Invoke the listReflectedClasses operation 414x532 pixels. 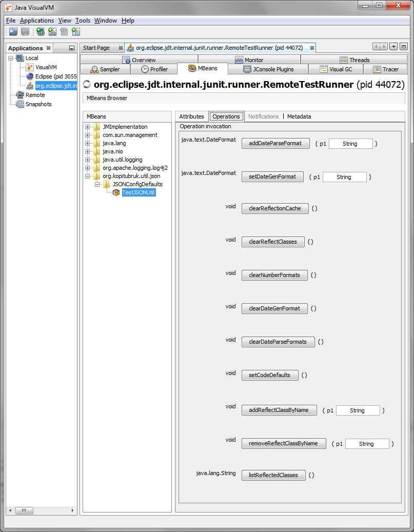tap(273, 476)
